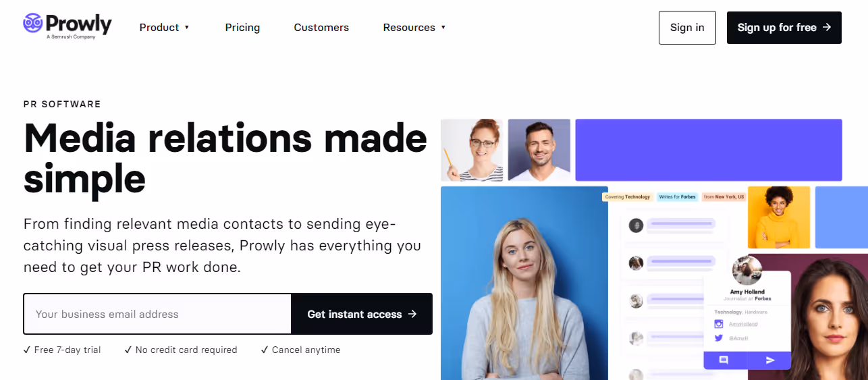Image resolution: width=868 pixels, height=380 pixels.
Task: Click Amy Holland's round avatar photo
Action: pyautogui.click(x=747, y=270)
